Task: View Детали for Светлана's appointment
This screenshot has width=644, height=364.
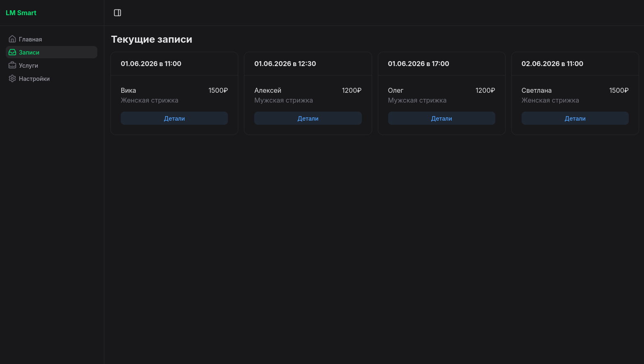Action: 575,118
